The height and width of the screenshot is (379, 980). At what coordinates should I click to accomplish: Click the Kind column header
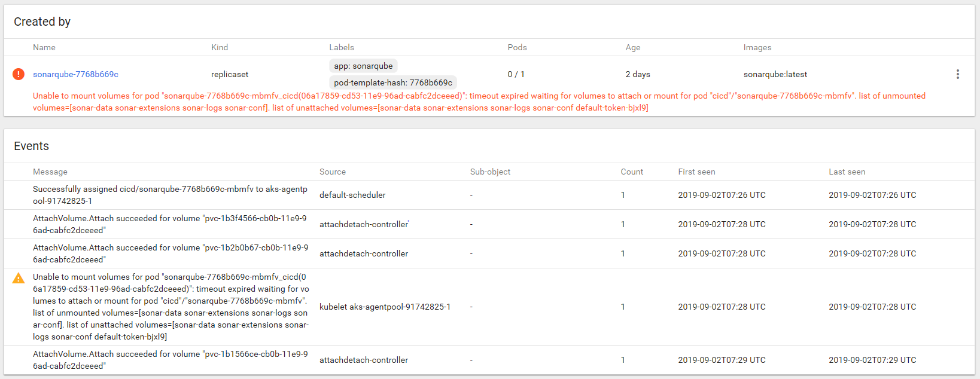coord(220,47)
